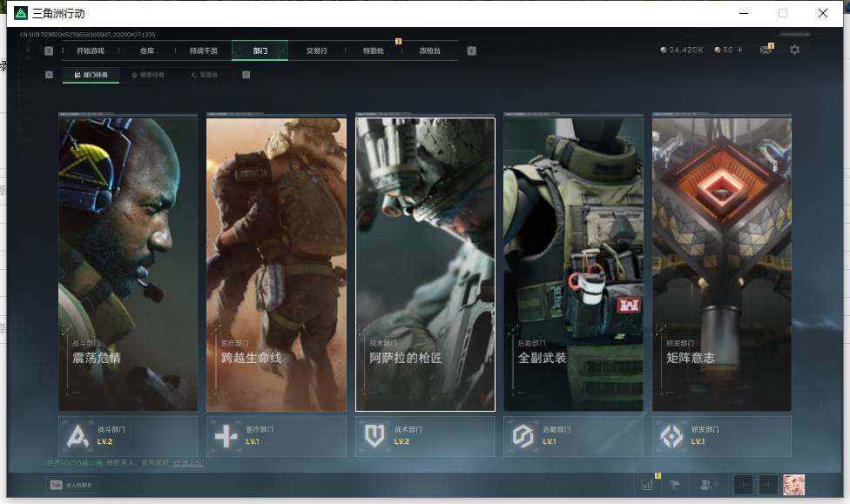Click the 后勤部门 LV.1 panel
This screenshot has width=850, height=504.
(574, 436)
